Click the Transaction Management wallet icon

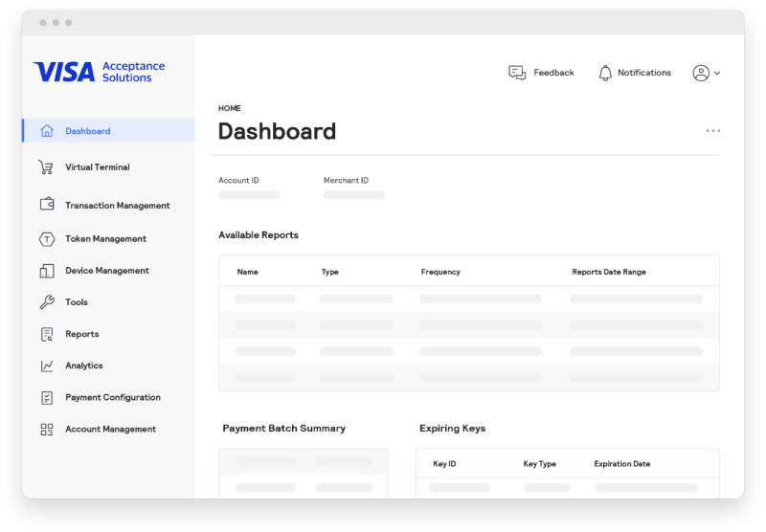point(47,205)
